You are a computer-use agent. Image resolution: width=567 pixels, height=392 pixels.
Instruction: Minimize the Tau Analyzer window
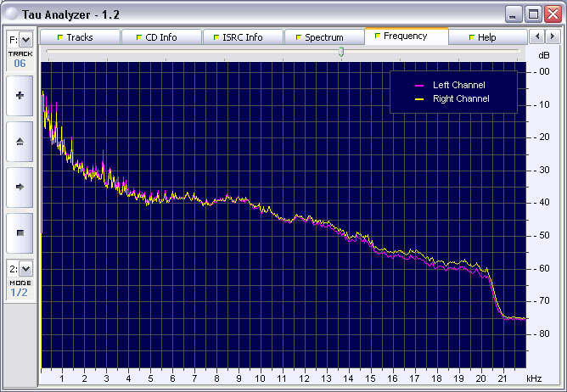(x=514, y=14)
